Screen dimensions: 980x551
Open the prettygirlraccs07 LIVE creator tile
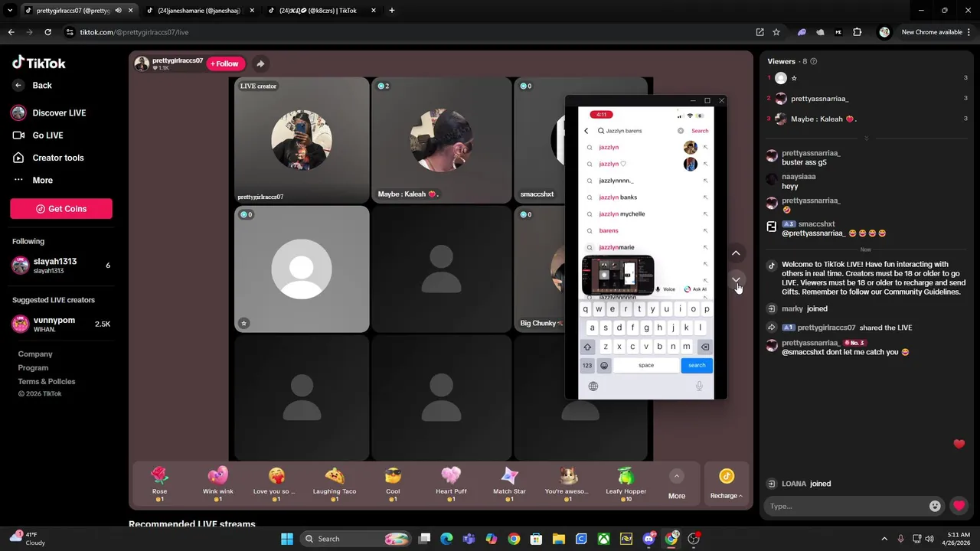click(x=302, y=140)
